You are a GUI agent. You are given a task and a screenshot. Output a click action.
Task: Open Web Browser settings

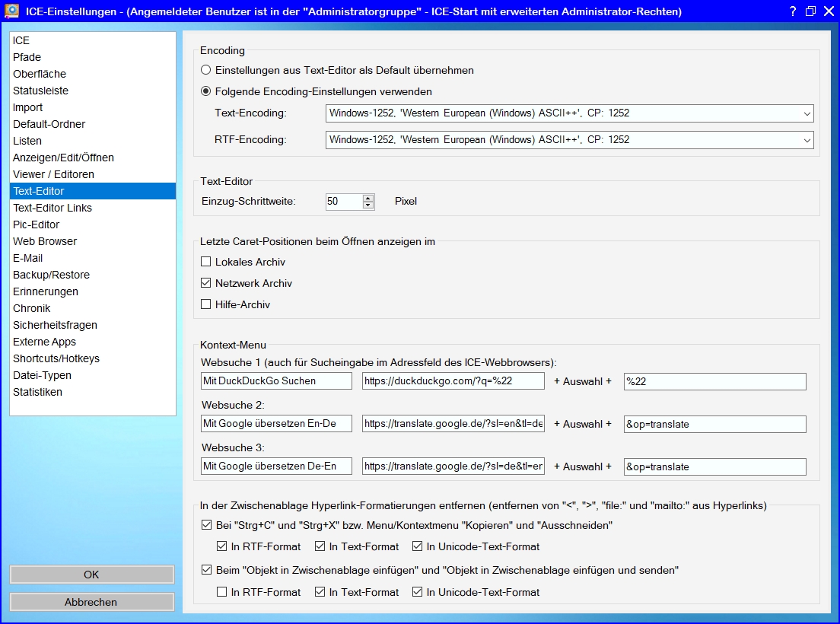click(x=93, y=241)
